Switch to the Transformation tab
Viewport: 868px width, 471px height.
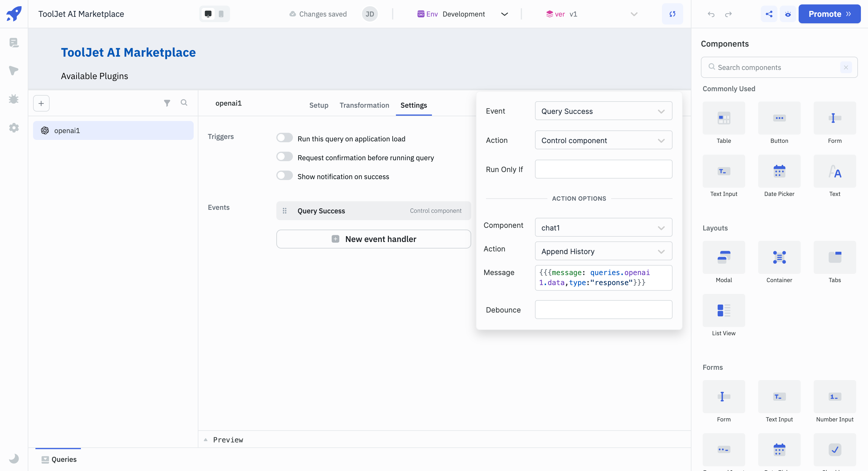tap(364, 105)
